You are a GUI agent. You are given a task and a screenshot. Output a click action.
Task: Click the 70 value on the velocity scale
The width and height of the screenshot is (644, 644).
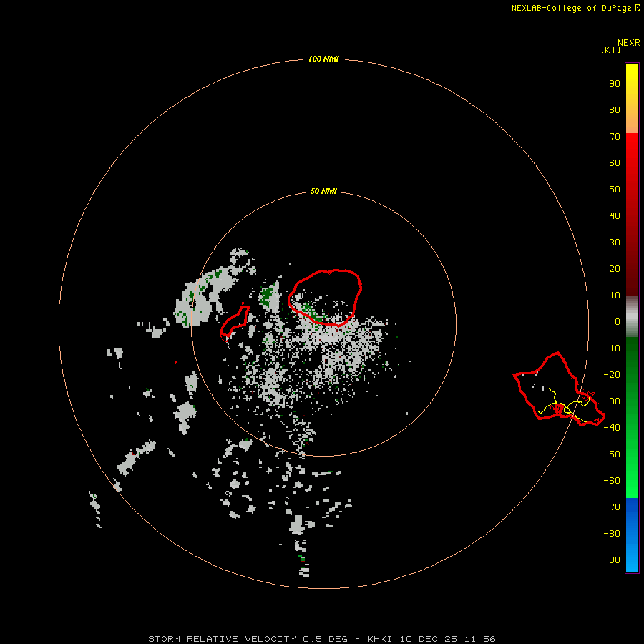click(x=615, y=137)
